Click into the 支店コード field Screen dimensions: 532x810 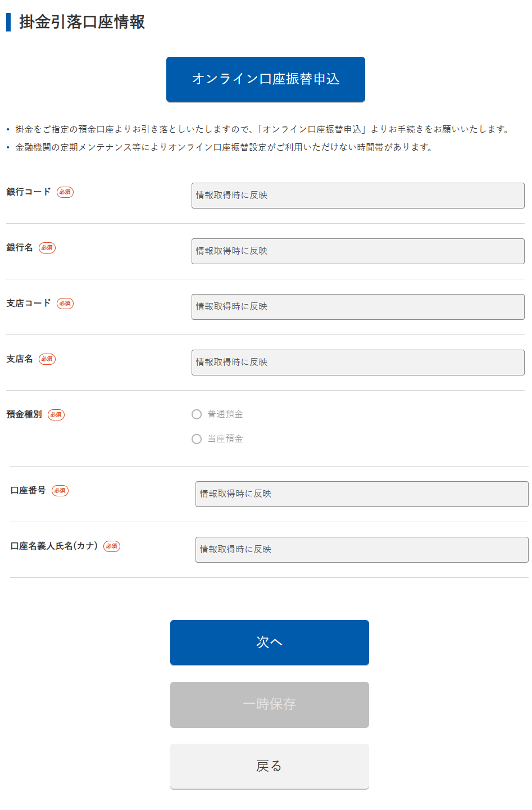(357, 307)
